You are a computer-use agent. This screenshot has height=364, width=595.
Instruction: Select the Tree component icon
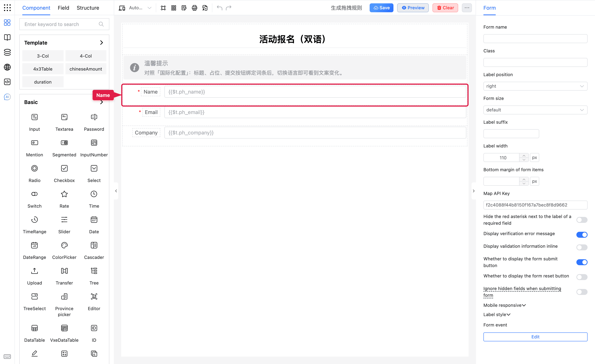click(x=94, y=271)
